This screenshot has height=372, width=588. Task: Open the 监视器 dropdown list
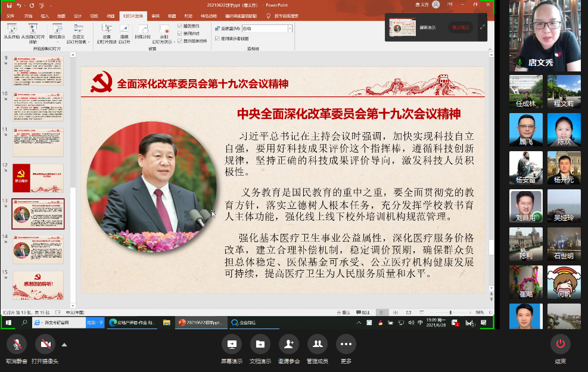pyautogui.click(x=290, y=28)
